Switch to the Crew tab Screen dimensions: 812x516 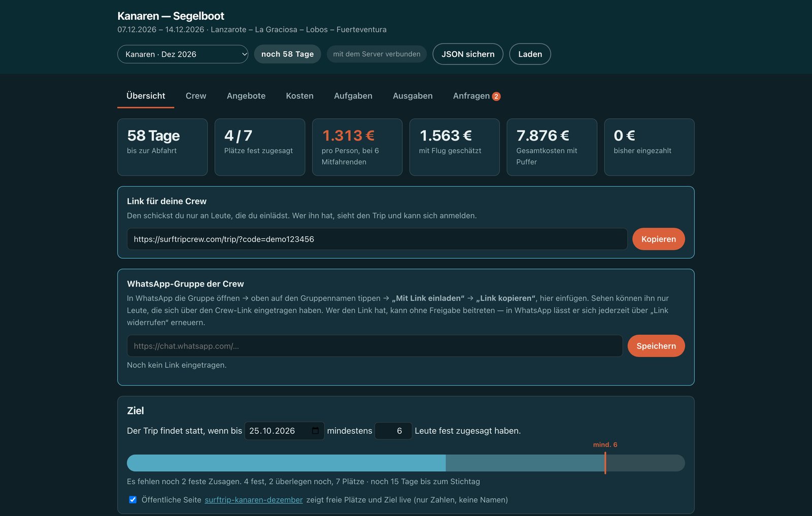pos(196,96)
